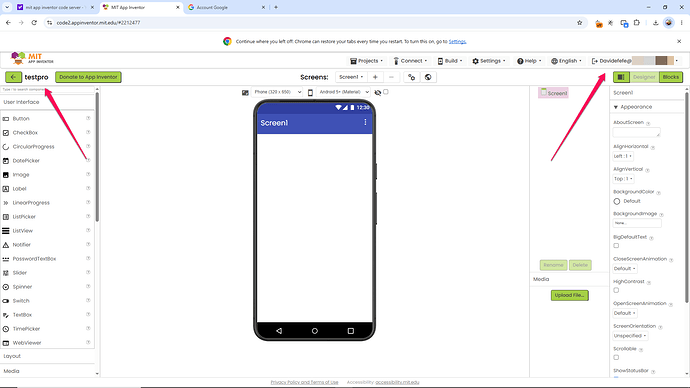Open the Phone size dropdown

277,92
